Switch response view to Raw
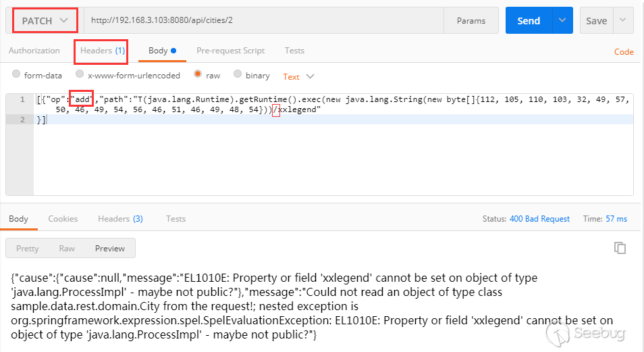The image size is (644, 352). point(67,249)
